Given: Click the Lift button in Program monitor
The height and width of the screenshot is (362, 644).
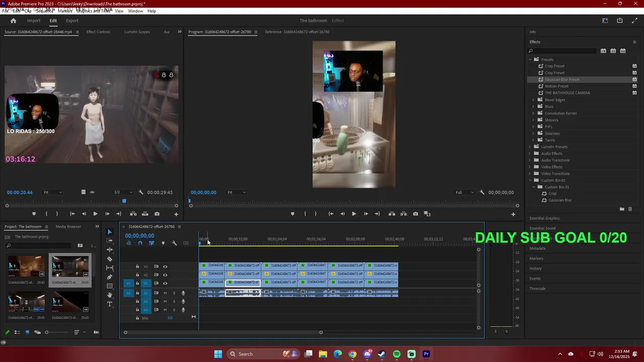Looking at the screenshot, I should 391,214.
